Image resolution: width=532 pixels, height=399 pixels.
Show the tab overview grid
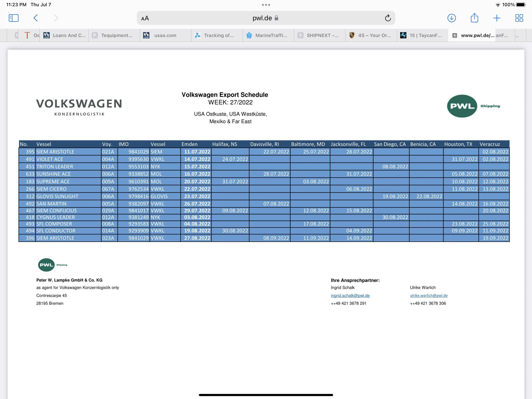point(519,18)
